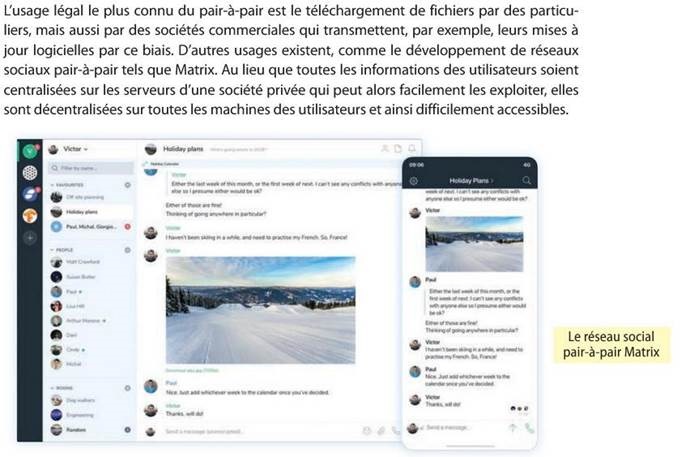Open the files icon in room header

click(x=398, y=149)
